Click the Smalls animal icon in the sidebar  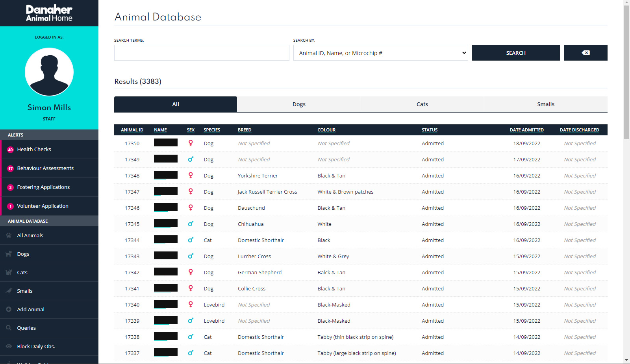(9, 291)
